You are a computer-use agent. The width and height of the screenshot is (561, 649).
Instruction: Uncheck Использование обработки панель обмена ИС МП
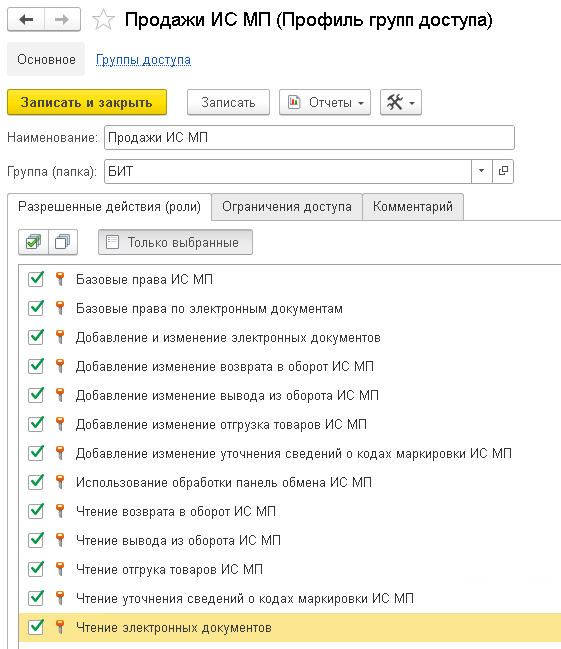(36, 482)
